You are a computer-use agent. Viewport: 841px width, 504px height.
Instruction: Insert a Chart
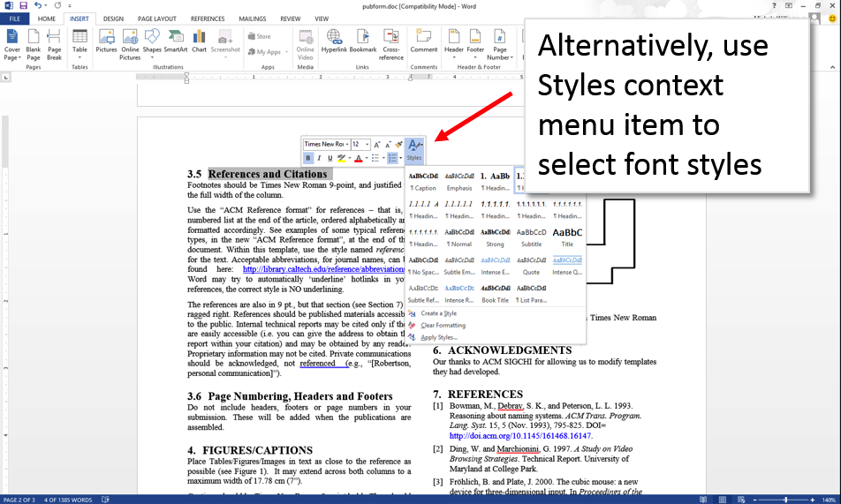click(199, 41)
